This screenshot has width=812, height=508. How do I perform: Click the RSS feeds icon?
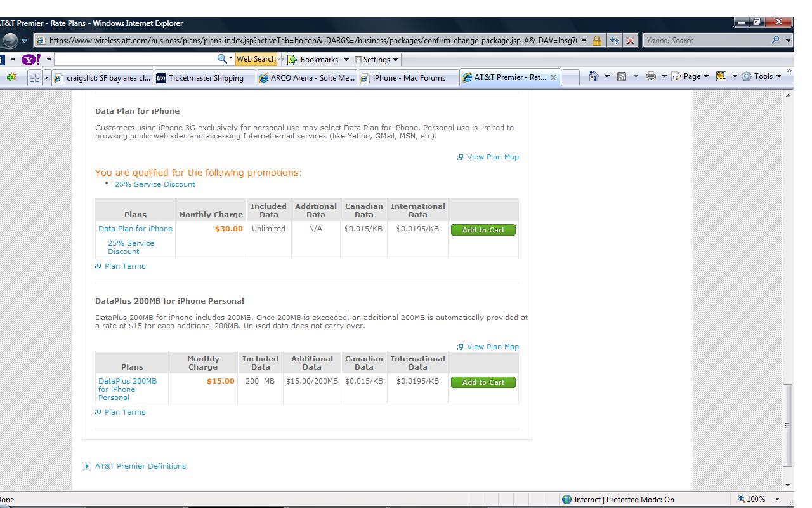622,76
